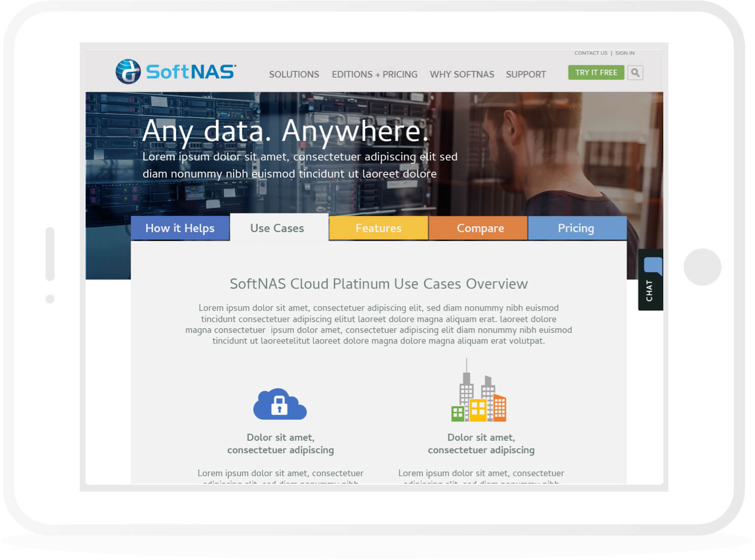The width and height of the screenshot is (755, 560).
Task: Click 'SoftNAS Cloud Platinum Use Cases Overview' heading
Action: coord(379,284)
